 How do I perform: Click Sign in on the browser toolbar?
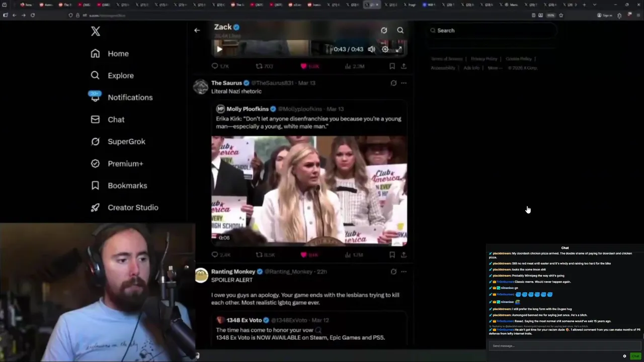605,15
